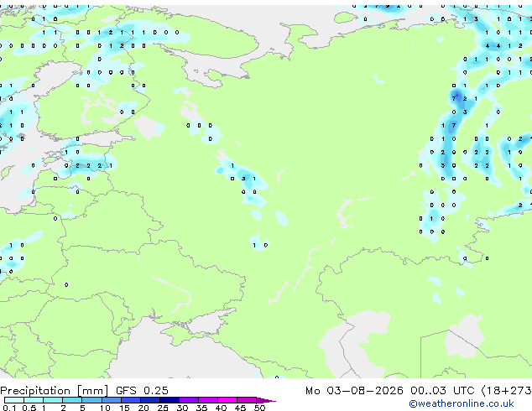Click the 15 to 20 mm legend swatch
This screenshot has height=411, width=532.
[131, 400]
